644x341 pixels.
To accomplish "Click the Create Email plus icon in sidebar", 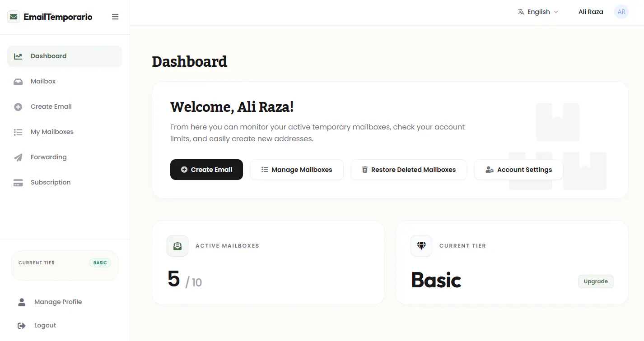I will point(18,107).
